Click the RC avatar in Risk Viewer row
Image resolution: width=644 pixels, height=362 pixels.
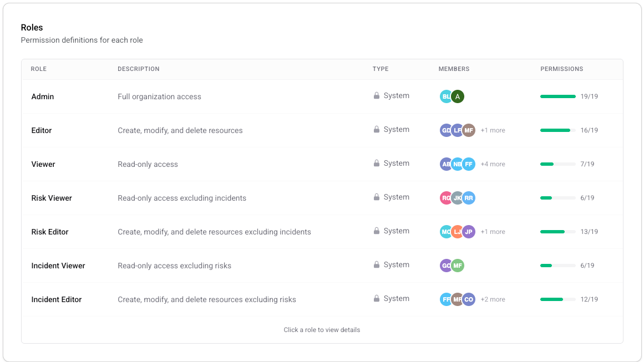(445, 198)
